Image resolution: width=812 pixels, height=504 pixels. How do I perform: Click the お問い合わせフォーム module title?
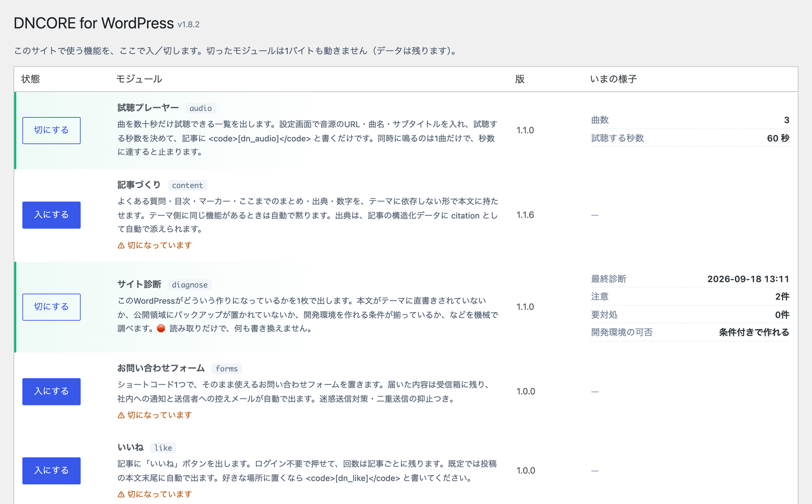pos(161,368)
